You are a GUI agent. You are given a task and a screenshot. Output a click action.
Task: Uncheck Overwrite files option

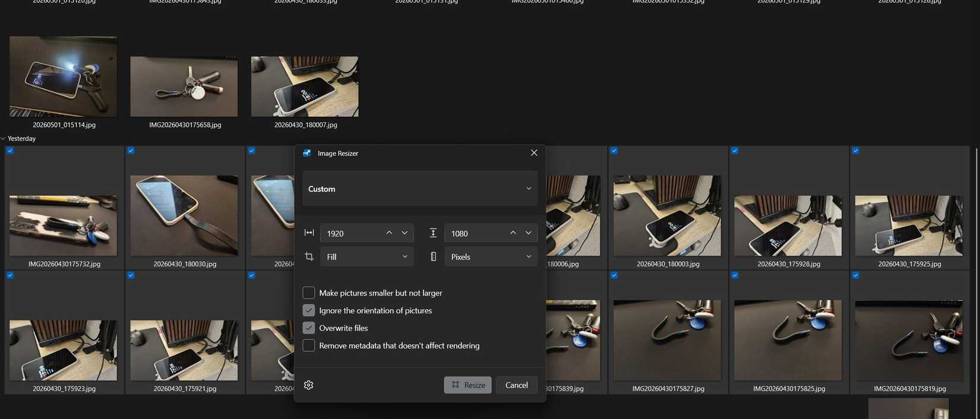309,328
